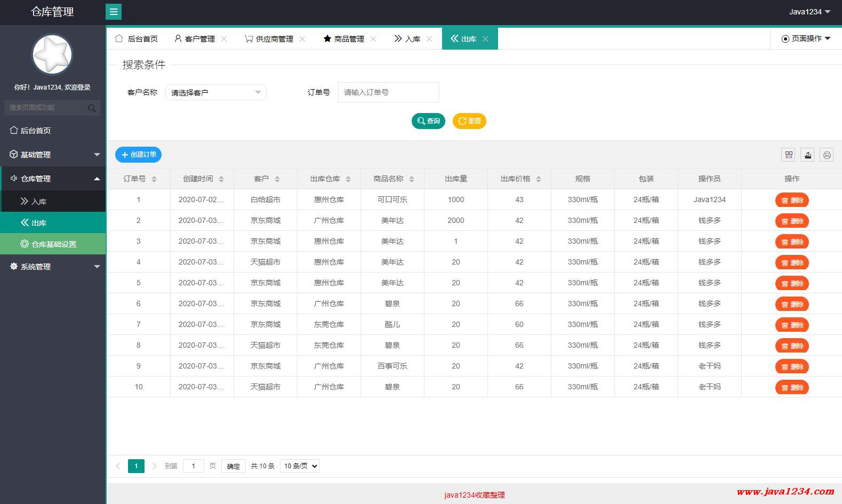Go to previous page arrow
Image resolution: width=842 pixels, height=504 pixels.
pyautogui.click(x=118, y=466)
